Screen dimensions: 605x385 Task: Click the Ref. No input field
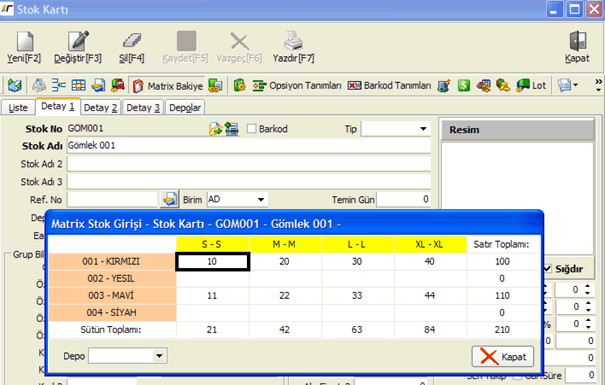point(113,199)
